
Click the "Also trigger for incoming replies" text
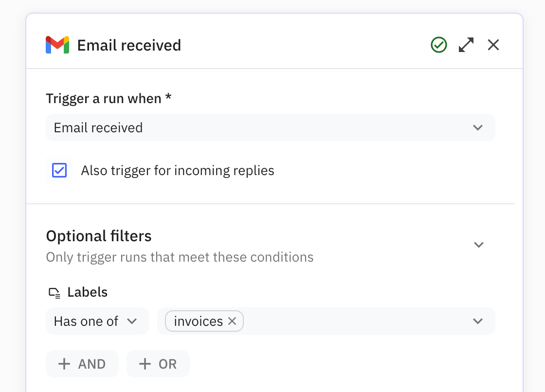(178, 171)
